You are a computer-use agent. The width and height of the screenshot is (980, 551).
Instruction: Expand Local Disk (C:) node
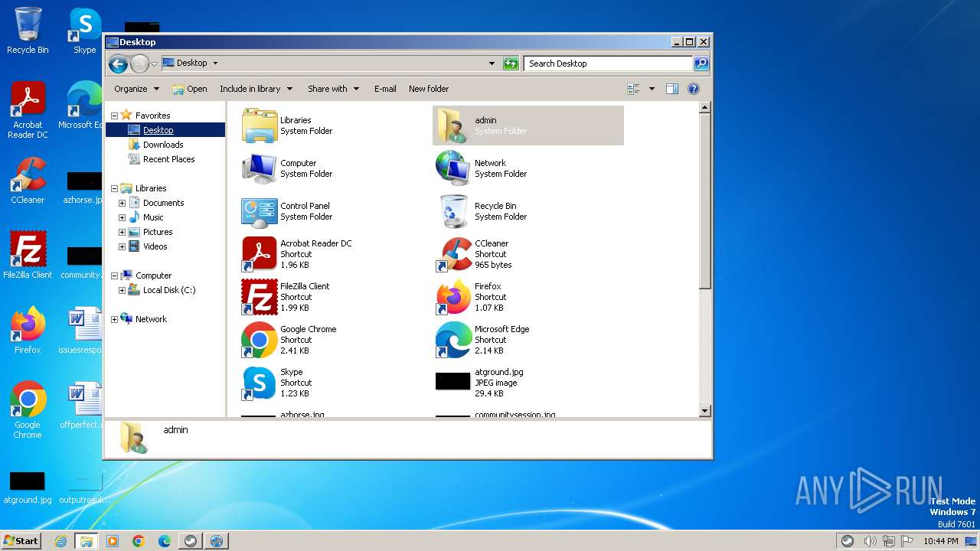(x=122, y=290)
